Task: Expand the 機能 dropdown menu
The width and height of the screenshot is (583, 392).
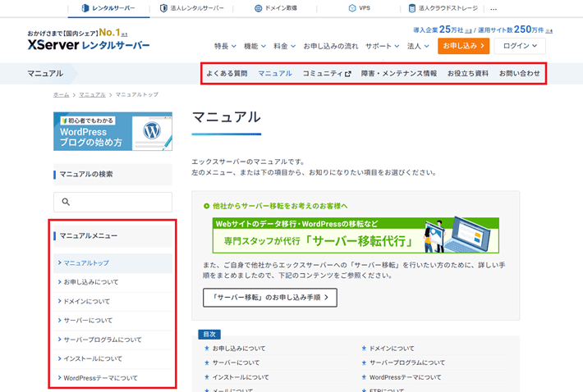Action: click(x=255, y=46)
